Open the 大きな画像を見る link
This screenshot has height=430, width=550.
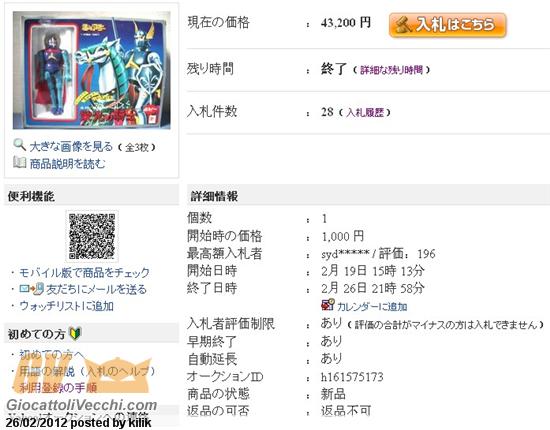pos(71,147)
